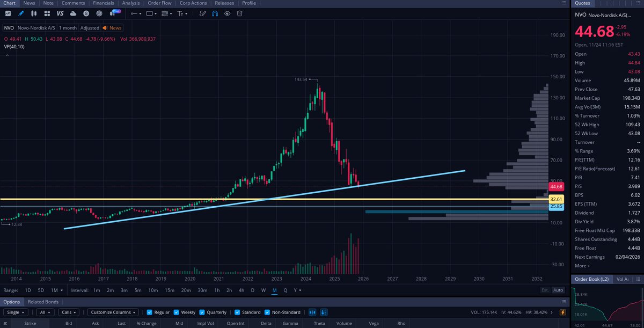Select the brush drawing tool

tap(203, 13)
